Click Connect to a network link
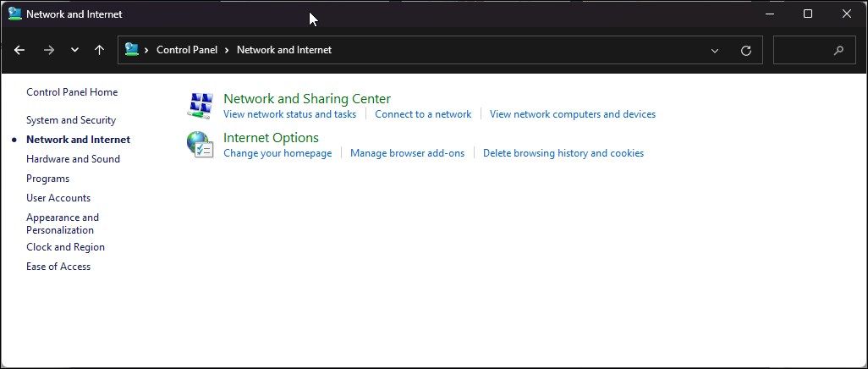868x369 pixels. (423, 114)
